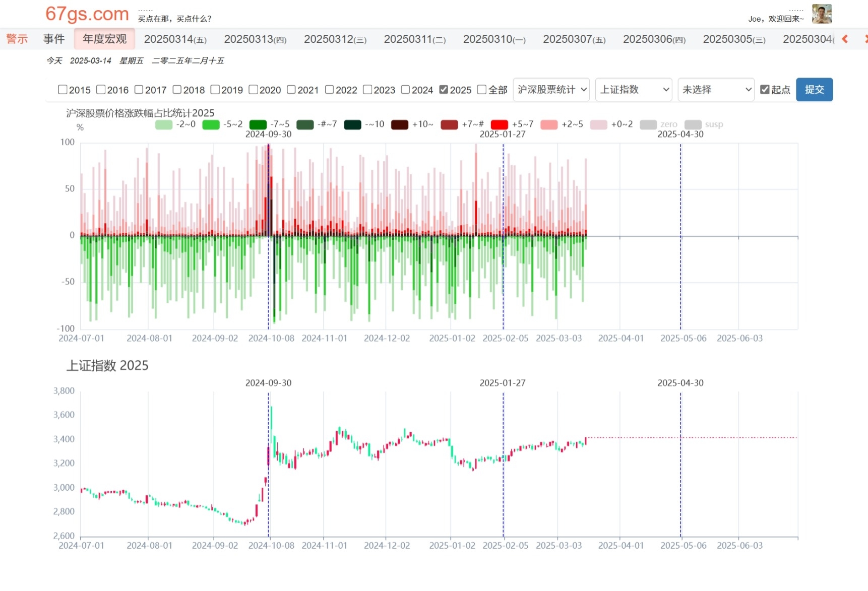Hide the -#~7 legend series

pyautogui.click(x=317, y=124)
